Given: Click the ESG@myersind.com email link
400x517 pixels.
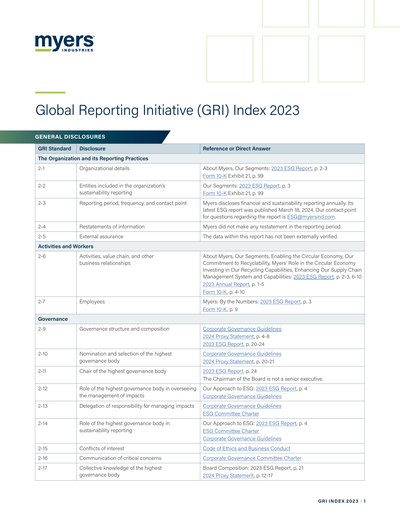Looking at the screenshot, I should [x=311, y=217].
